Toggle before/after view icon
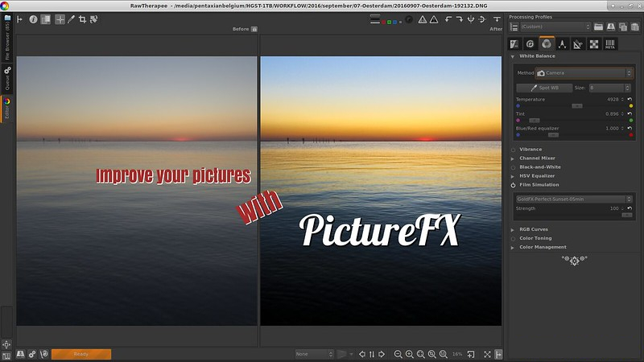This screenshot has width=644, height=362. pos(46,19)
